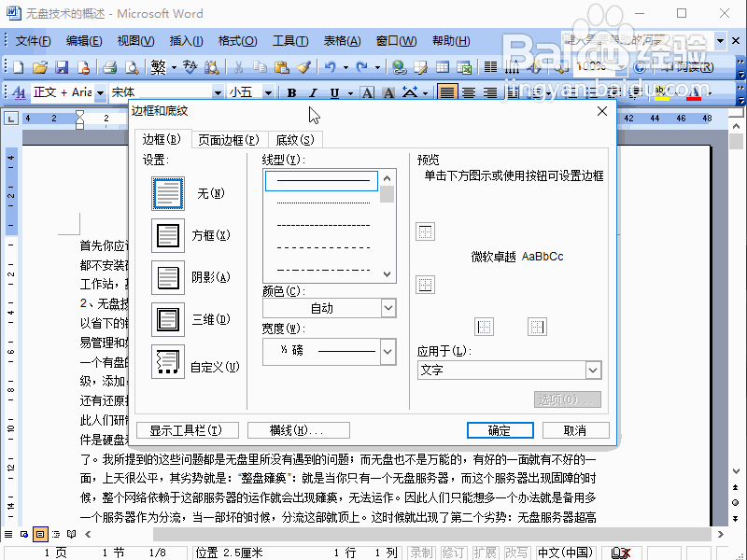Screen dimensions: 747x560
Task: Click the 横线(H)... button
Action: tap(298, 430)
